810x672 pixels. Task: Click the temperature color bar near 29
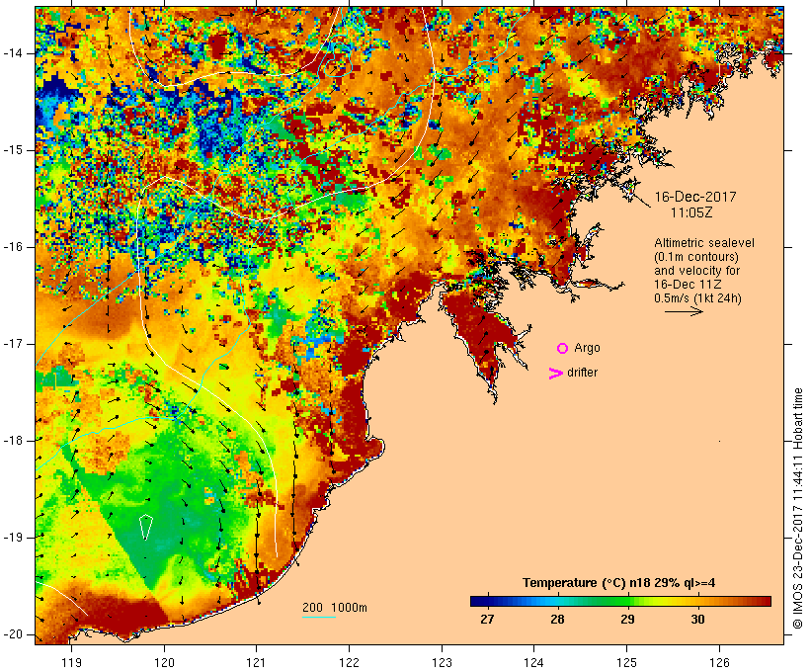coord(627,601)
